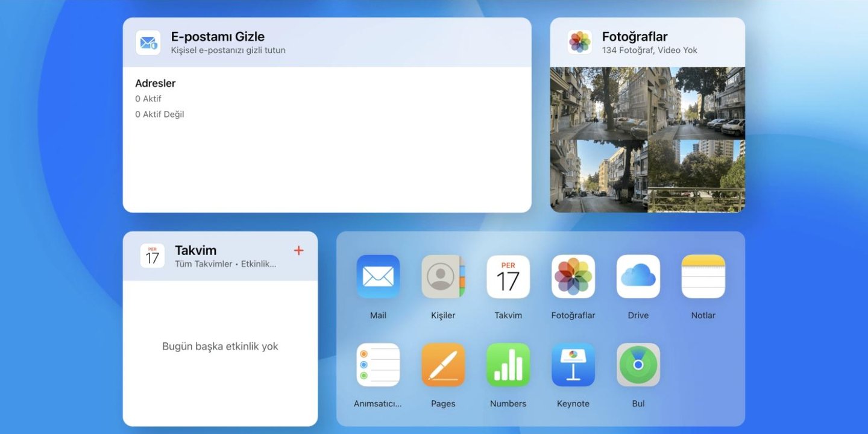Open the iCloud Drive app icon
Image resolution: width=868 pixels, height=434 pixels.
[638, 277]
